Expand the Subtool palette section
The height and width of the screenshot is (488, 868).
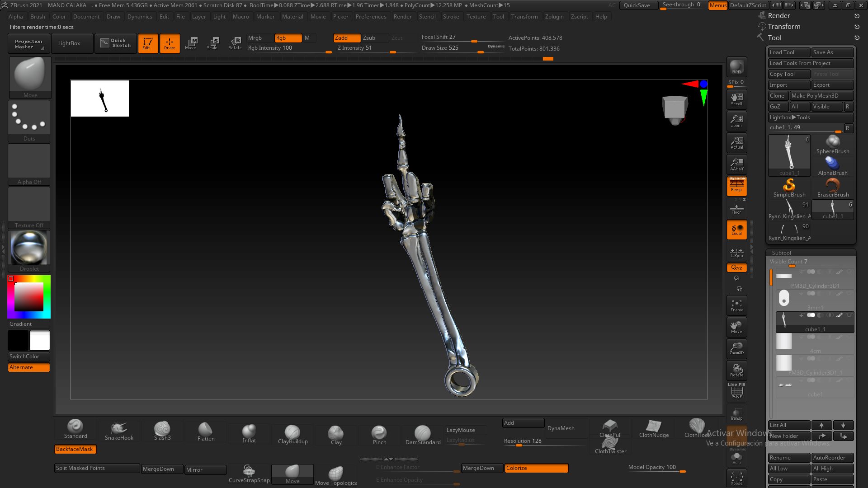click(781, 253)
